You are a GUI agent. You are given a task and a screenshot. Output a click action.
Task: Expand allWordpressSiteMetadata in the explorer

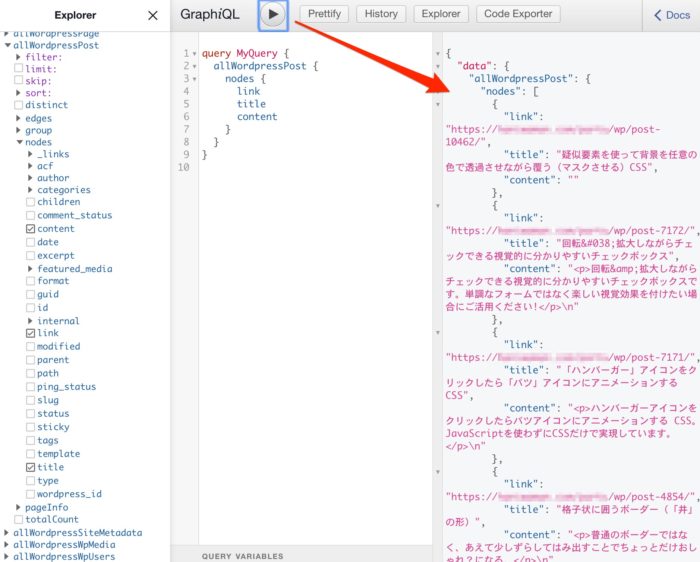7,533
